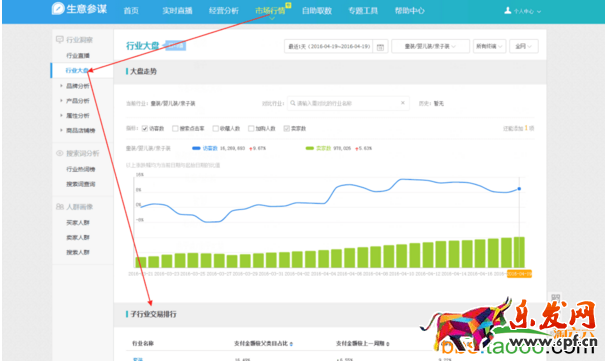Click the 搜索词分析 eye icon
Screen dimensions: 608x362
pyautogui.click(x=60, y=153)
